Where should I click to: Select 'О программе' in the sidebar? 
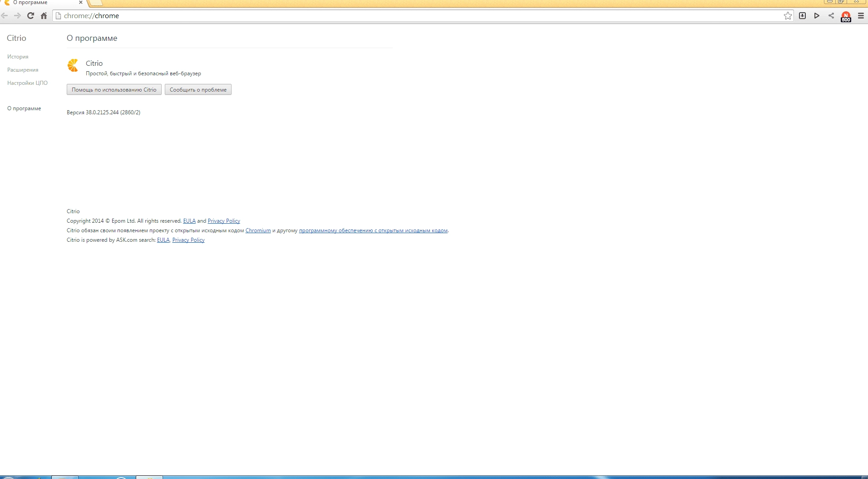tap(24, 108)
